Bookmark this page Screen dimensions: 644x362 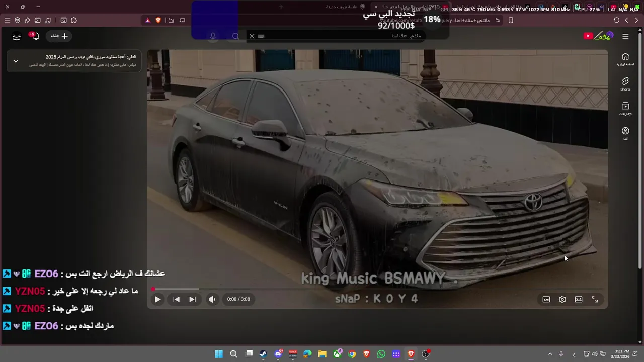point(511,20)
